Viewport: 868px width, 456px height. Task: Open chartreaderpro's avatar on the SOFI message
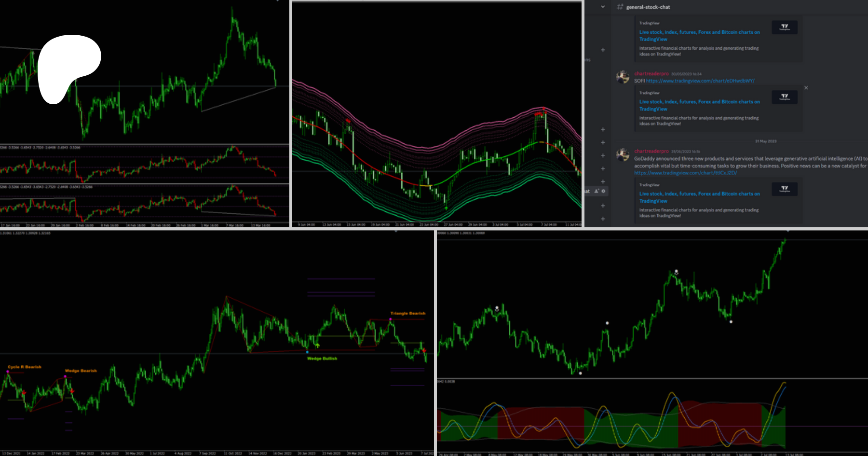tap(623, 77)
